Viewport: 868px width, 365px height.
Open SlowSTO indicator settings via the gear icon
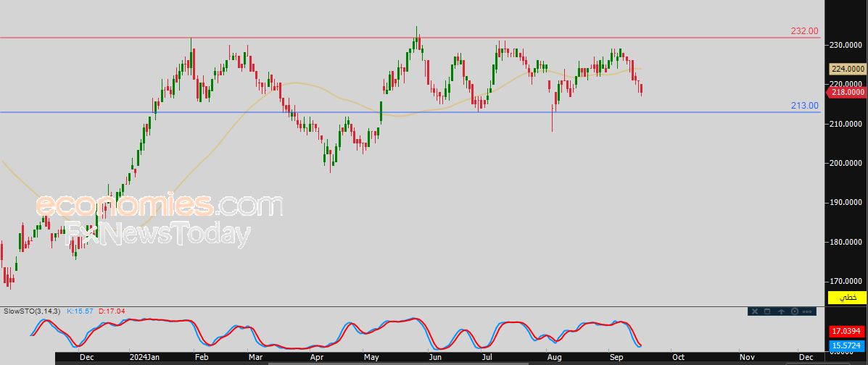point(795,311)
